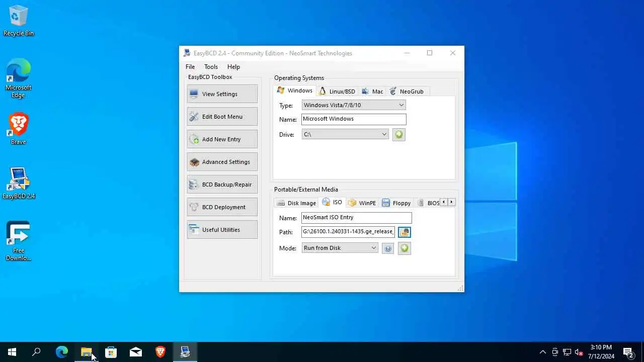Click the NeoSmart ISO Entry name field
This screenshot has width=644, height=362.
(x=356, y=218)
